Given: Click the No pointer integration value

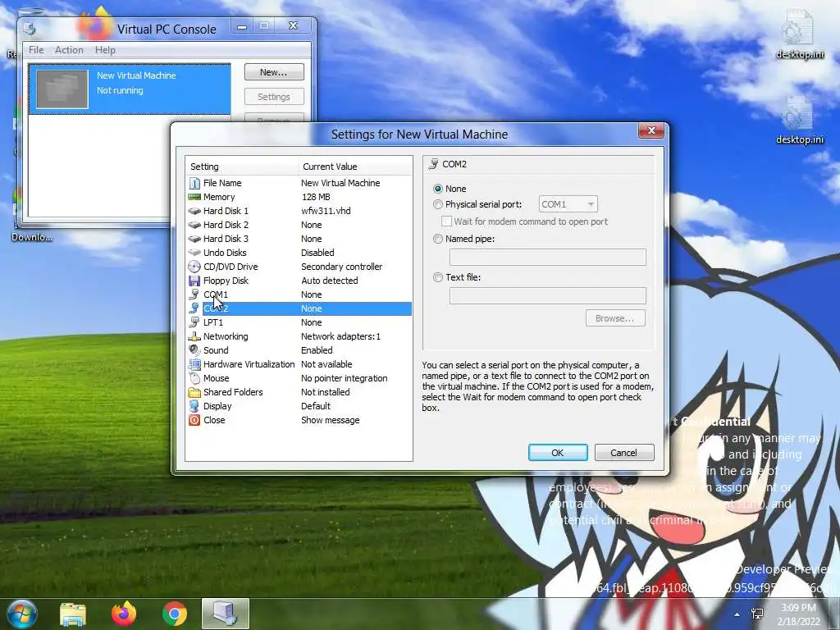Looking at the screenshot, I should [344, 378].
